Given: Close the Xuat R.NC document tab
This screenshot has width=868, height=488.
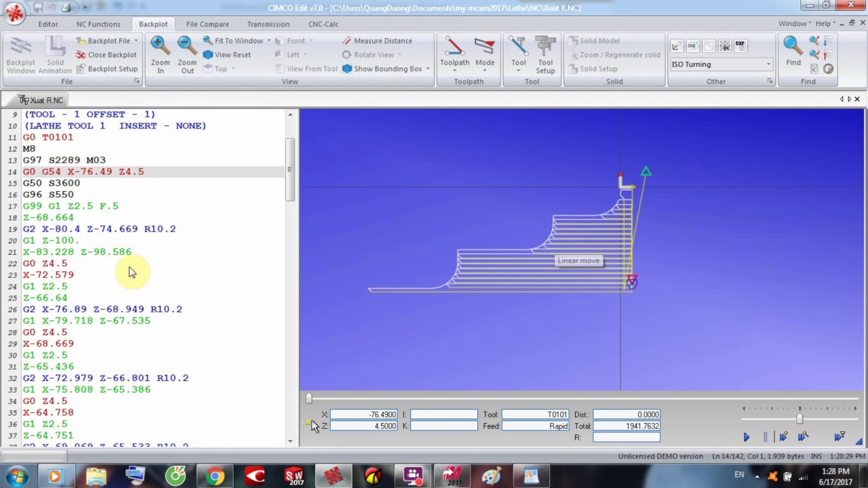Looking at the screenshot, I should (856, 99).
